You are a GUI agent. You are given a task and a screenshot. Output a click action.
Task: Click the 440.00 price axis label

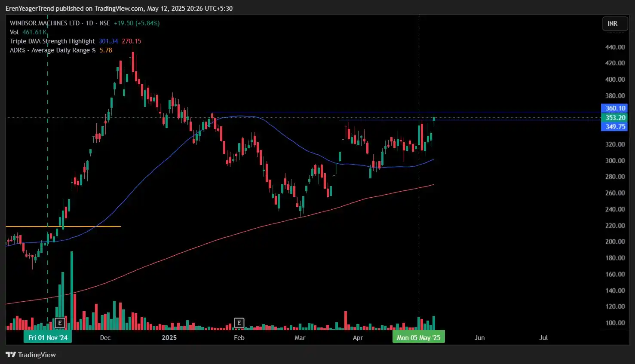pos(615,47)
